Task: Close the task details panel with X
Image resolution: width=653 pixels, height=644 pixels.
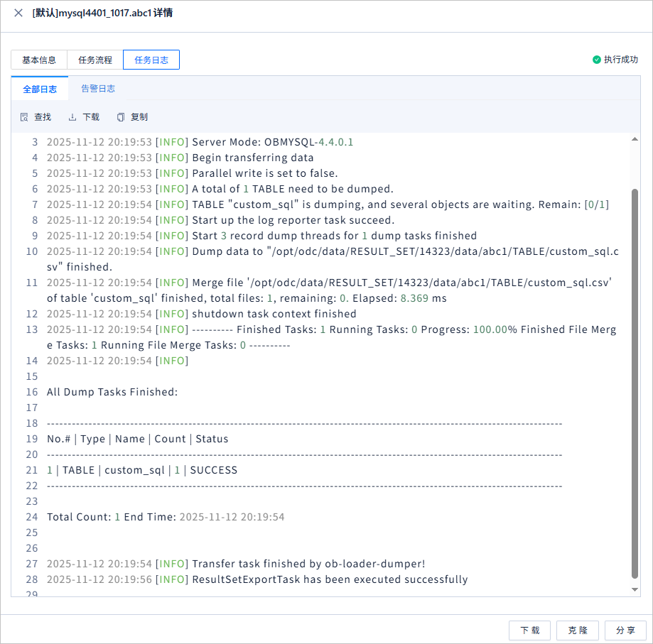Action: (18, 13)
